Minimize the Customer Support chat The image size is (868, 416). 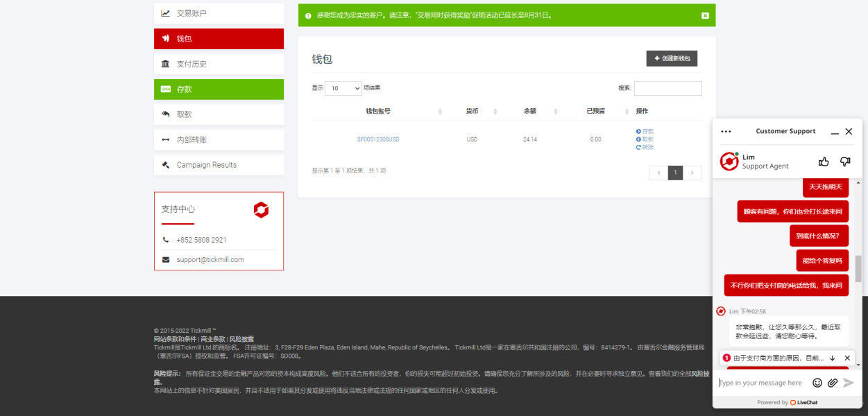(x=835, y=132)
